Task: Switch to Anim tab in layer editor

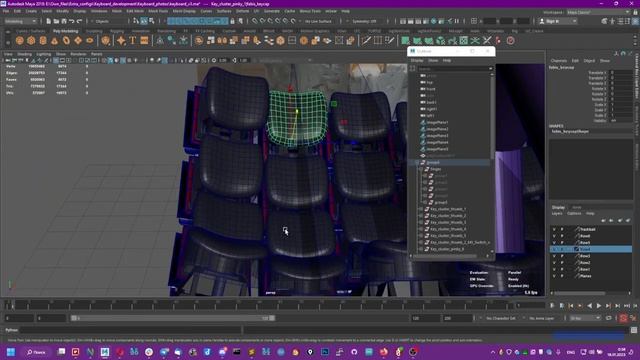Action: tap(576, 207)
